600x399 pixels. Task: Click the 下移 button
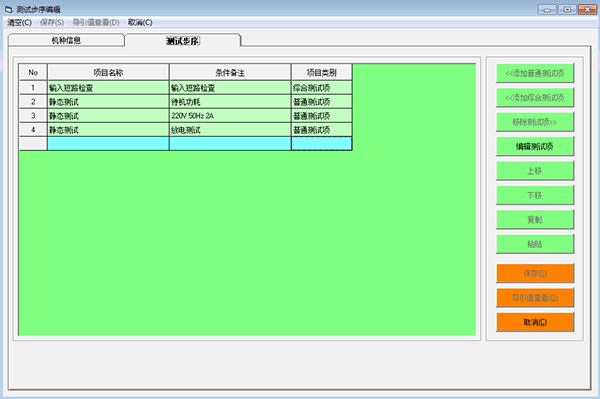[535, 195]
